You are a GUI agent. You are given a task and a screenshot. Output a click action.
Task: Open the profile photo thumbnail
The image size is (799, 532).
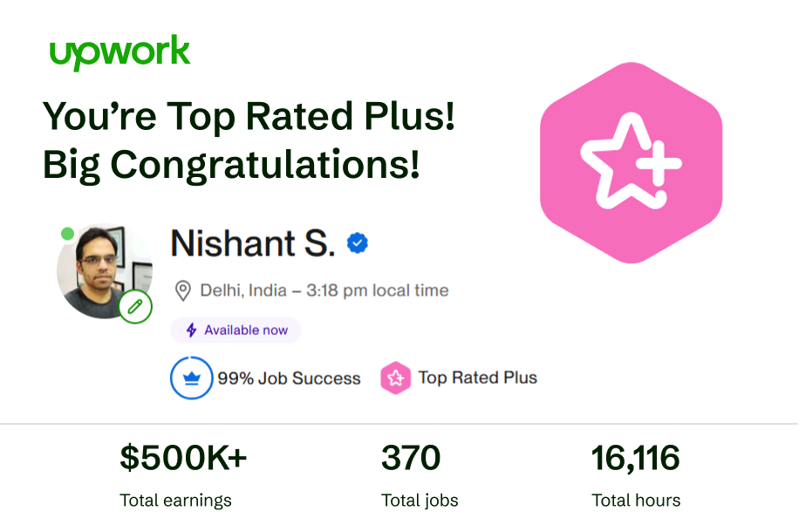[100, 270]
